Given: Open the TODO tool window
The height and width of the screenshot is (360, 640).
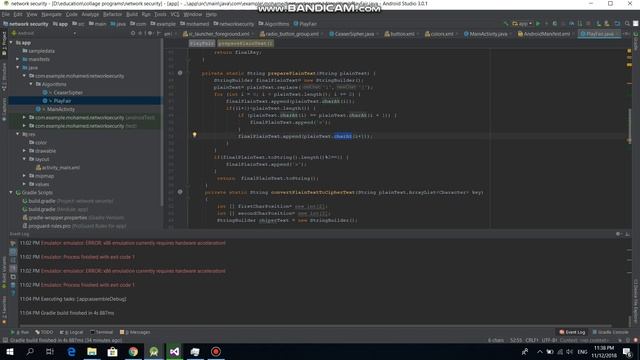Looking at the screenshot, I should point(44,332).
